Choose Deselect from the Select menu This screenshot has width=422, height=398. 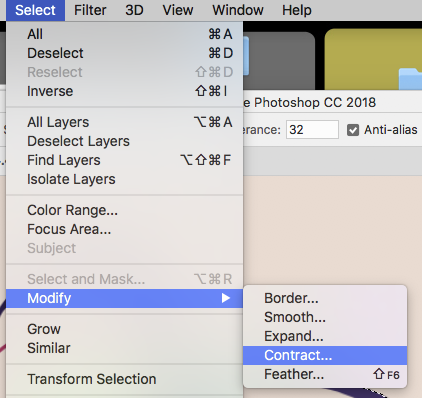[124, 53]
